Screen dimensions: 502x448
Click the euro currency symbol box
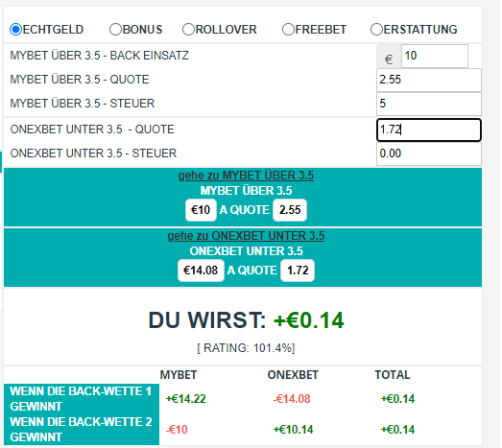click(389, 57)
